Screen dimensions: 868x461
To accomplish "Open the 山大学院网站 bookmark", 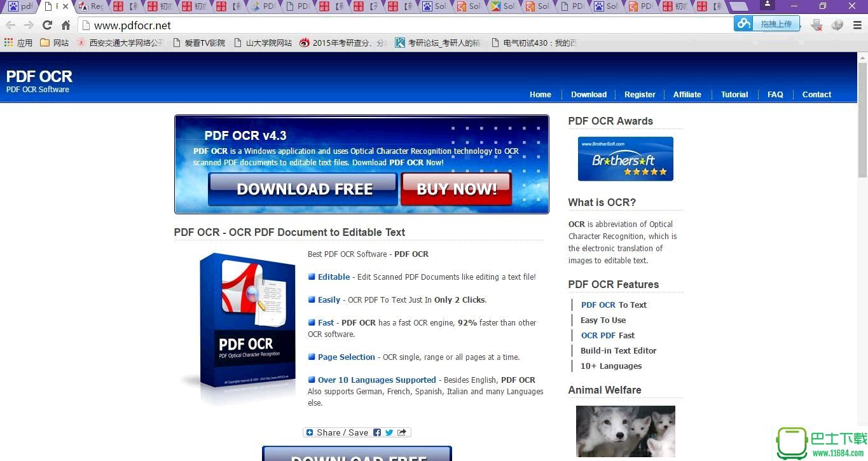I will 263,43.
